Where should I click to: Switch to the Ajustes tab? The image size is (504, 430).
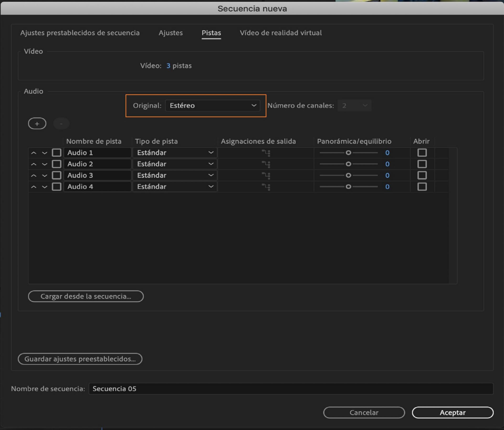(x=170, y=33)
